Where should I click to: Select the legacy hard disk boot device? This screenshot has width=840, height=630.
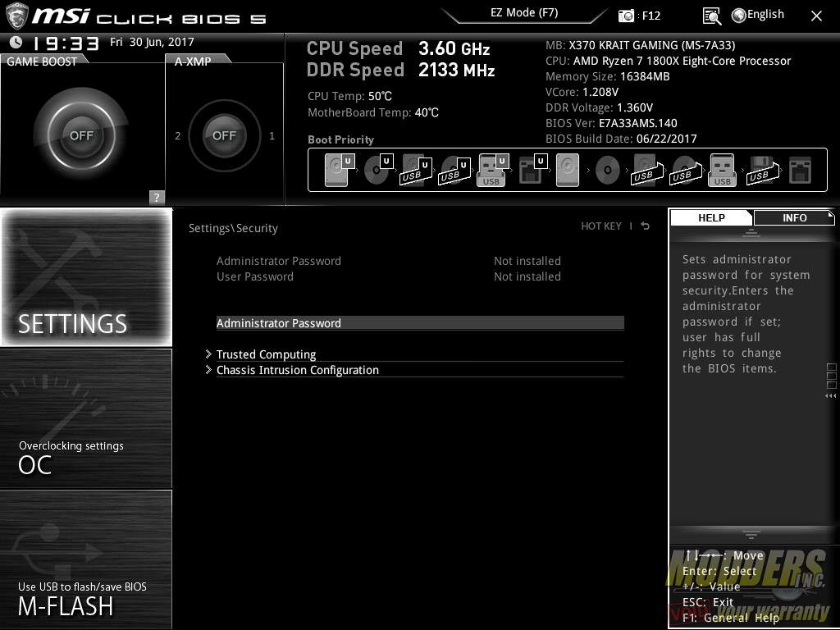568,170
